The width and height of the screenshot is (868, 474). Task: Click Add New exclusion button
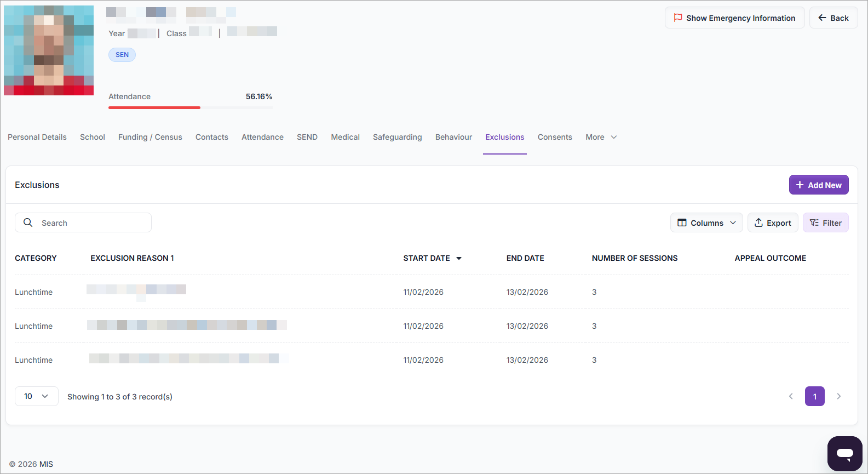[818, 185]
